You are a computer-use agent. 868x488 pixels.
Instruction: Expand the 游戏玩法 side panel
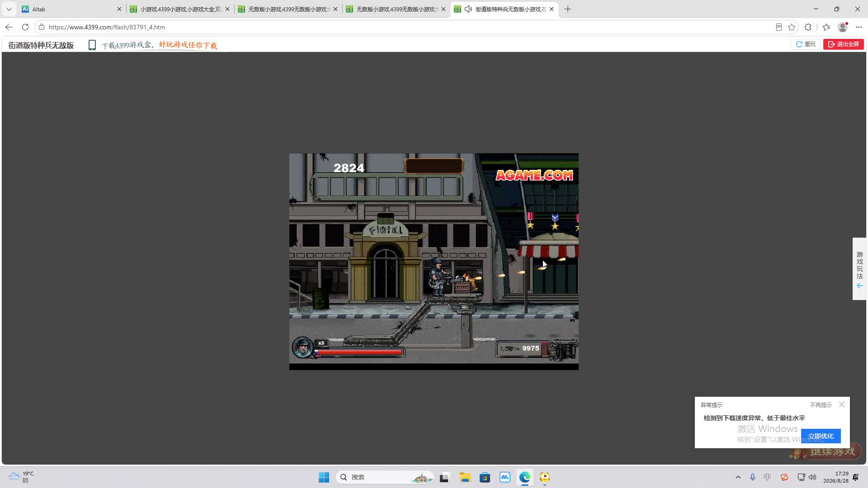(x=859, y=269)
